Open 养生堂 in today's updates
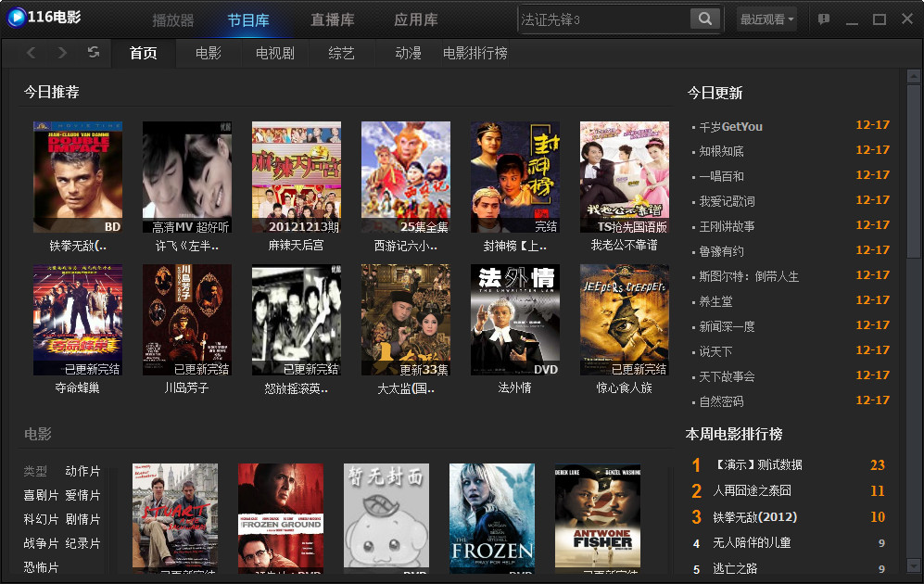This screenshot has width=924, height=584. pos(716,301)
